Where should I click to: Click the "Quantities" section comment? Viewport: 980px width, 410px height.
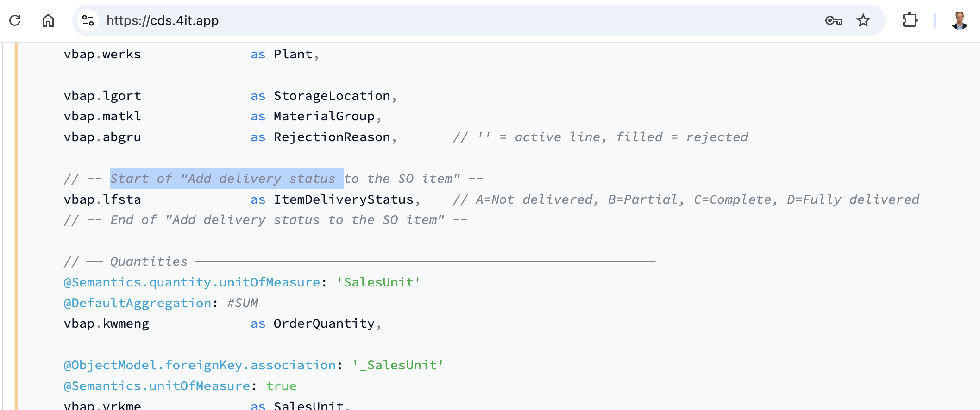pyautogui.click(x=149, y=261)
